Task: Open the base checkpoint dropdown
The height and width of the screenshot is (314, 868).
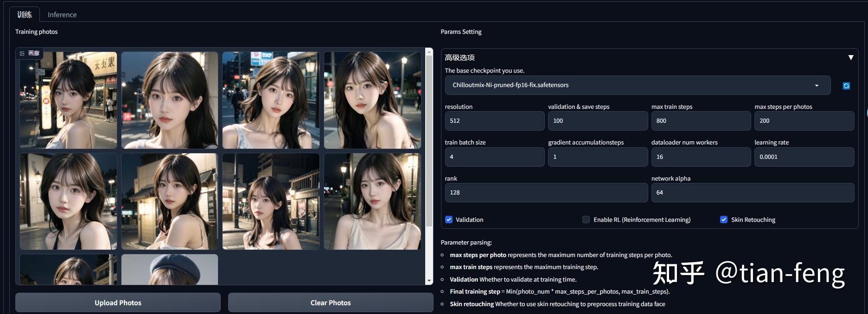Action: pos(638,85)
